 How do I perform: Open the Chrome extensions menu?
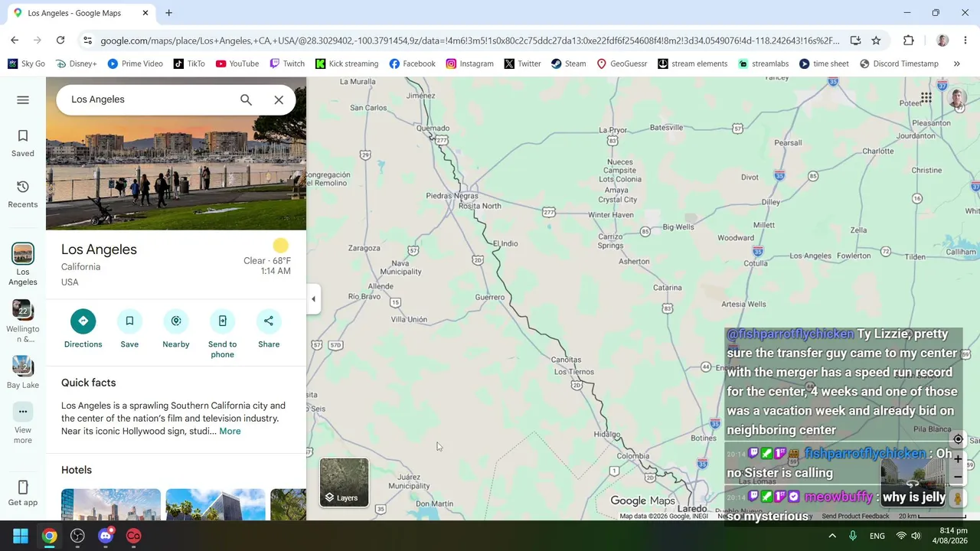[909, 41]
